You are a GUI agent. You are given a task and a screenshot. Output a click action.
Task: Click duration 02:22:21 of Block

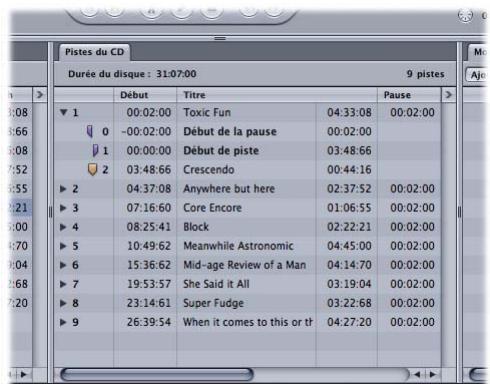tap(349, 227)
